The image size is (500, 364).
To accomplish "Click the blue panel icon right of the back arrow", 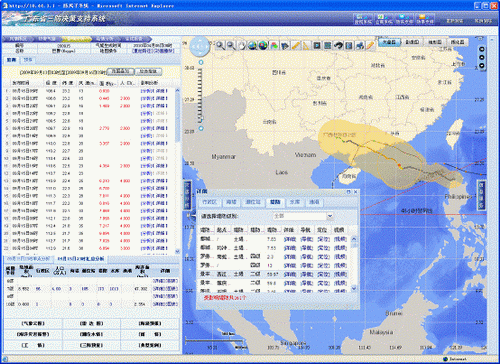I will click(349, 45).
